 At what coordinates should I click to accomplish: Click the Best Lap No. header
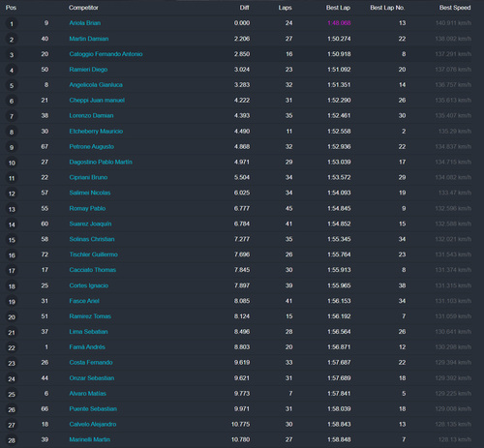pos(387,8)
